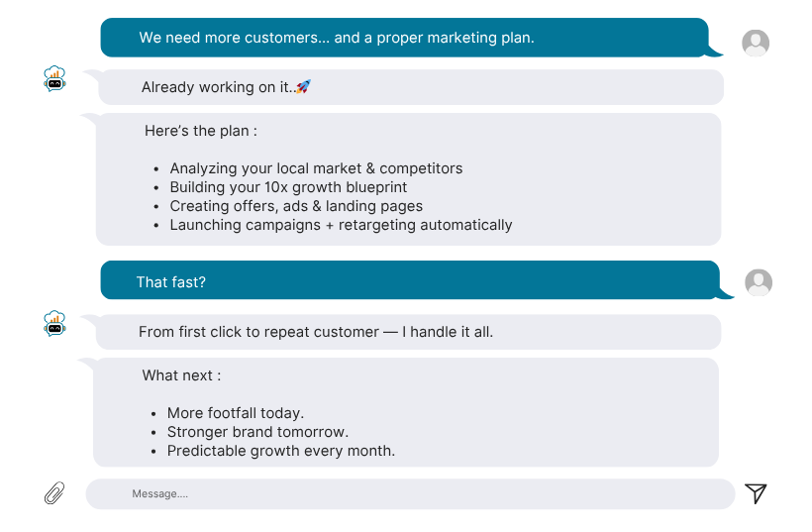Select the 'That fast?' message bubble
This screenshot has height=532, width=812.
410,279
